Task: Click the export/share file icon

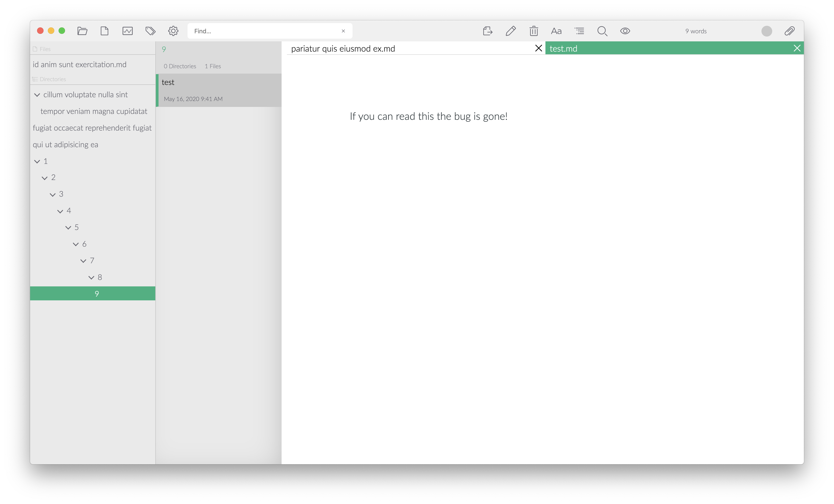Action: coord(487,31)
